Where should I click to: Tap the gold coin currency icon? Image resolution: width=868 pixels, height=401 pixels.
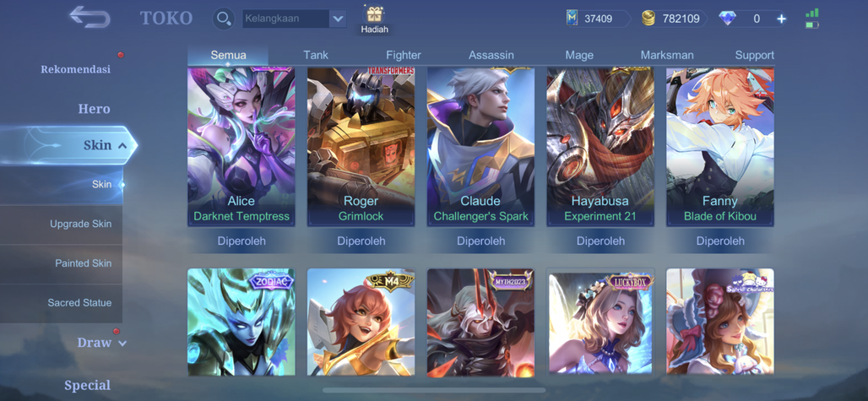point(648,19)
